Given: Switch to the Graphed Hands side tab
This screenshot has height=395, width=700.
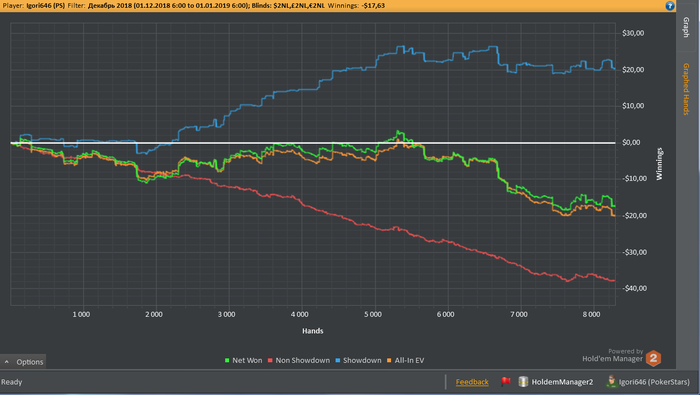Looking at the screenshot, I should click(687, 89).
